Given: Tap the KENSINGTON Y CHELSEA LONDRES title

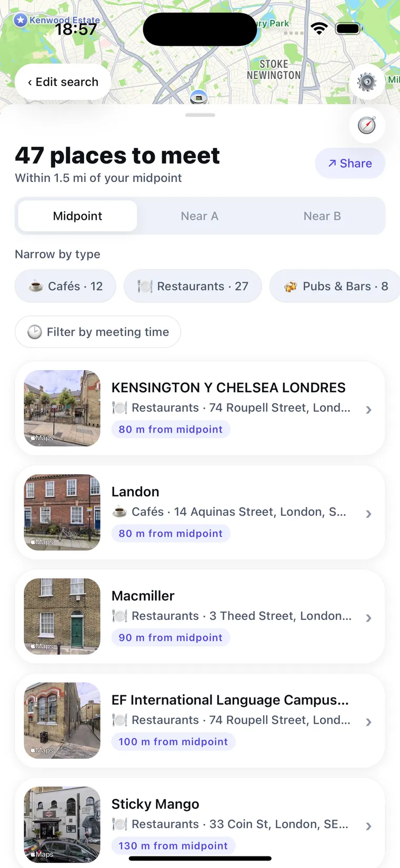Looking at the screenshot, I should pyautogui.click(x=228, y=387).
